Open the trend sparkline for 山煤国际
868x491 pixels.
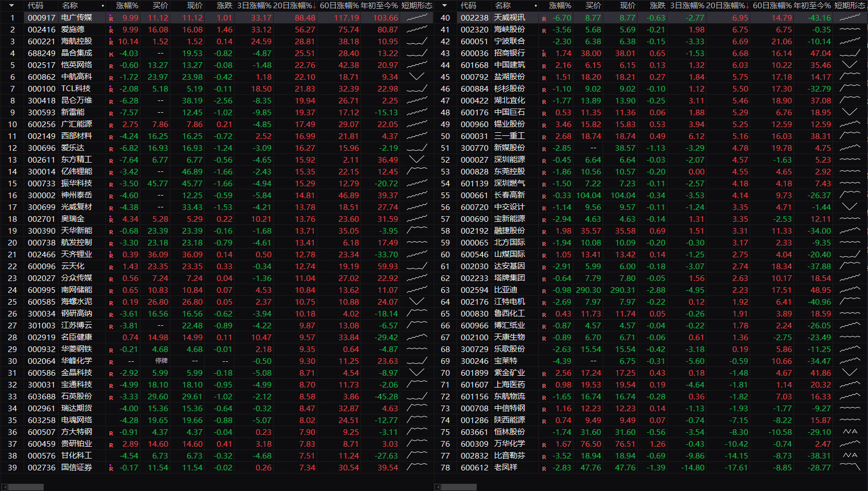850,254
